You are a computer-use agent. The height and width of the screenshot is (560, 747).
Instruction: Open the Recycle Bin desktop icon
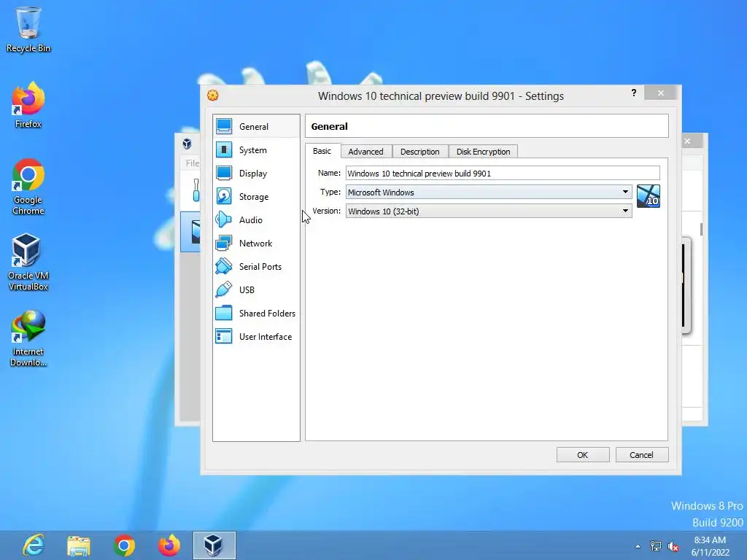(28, 28)
